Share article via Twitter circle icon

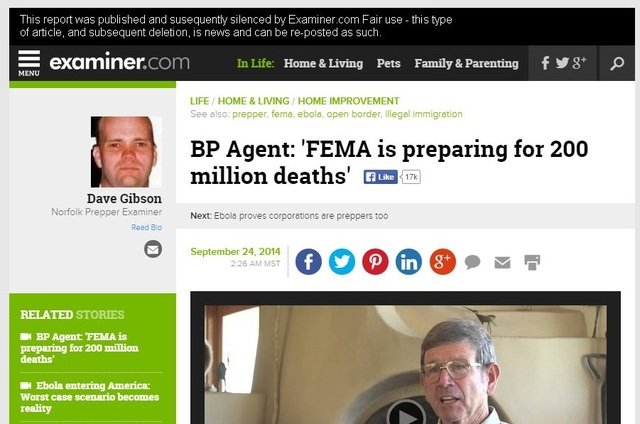click(342, 262)
